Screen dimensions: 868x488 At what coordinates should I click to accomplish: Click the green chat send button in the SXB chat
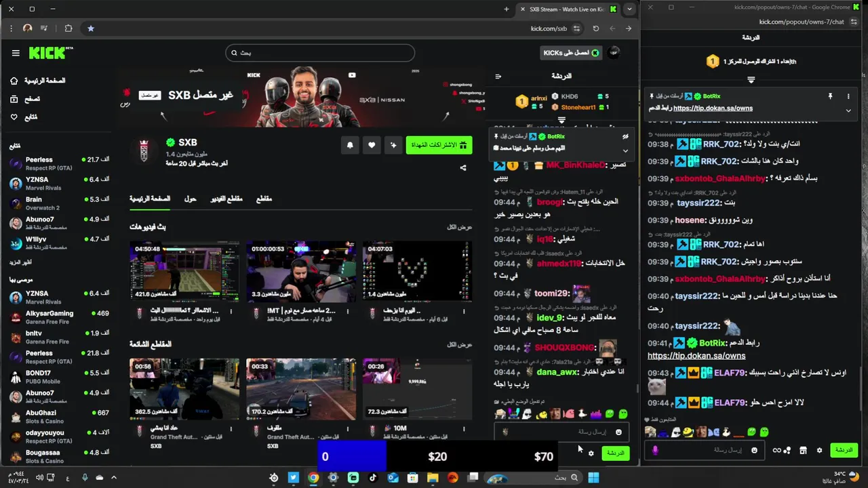615,453
